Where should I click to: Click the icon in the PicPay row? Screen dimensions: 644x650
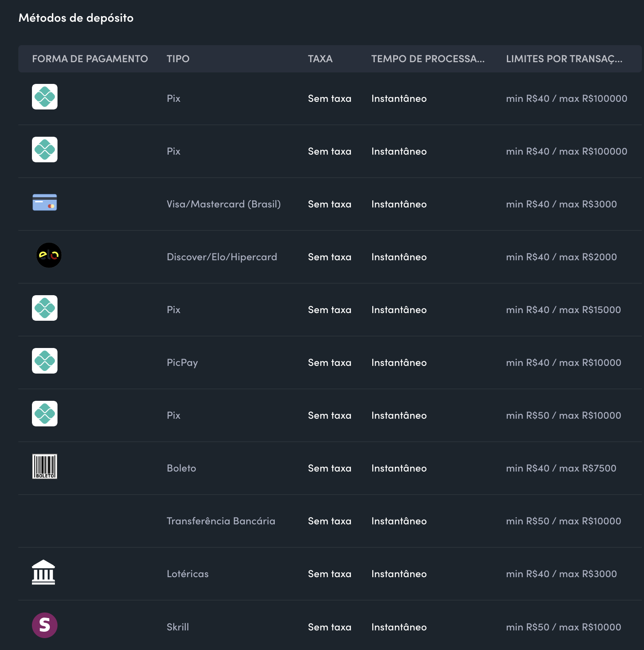pos(45,361)
